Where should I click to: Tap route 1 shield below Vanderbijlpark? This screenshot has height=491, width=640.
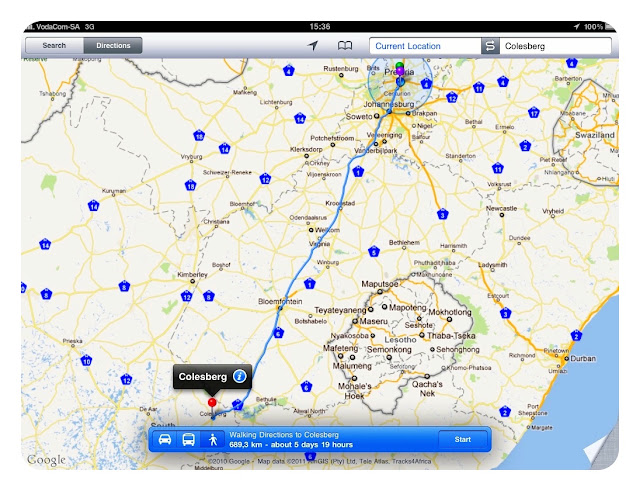point(358,171)
